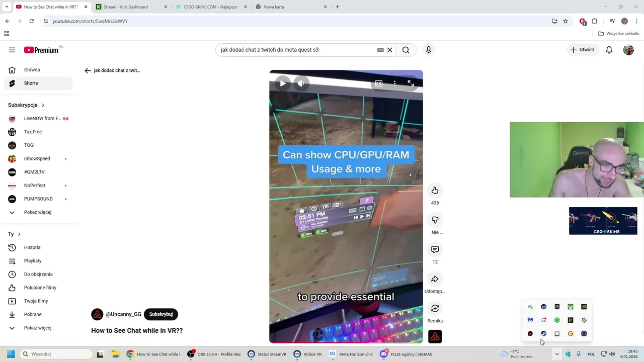Screen dimensions: 644x362
Task: Play the paused short video
Action: (283, 83)
